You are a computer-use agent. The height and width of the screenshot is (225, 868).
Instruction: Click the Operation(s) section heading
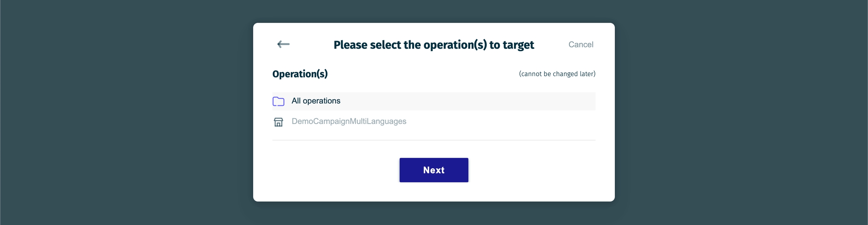coord(300,74)
